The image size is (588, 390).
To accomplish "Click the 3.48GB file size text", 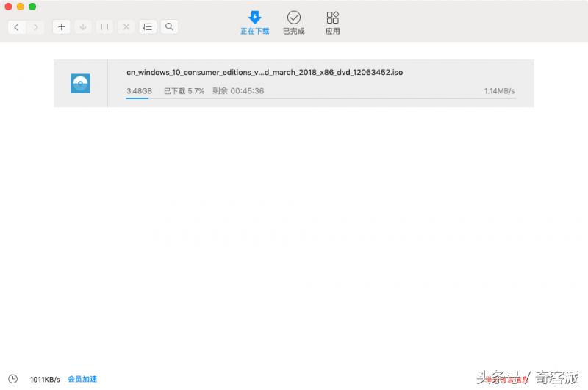I will [x=139, y=91].
